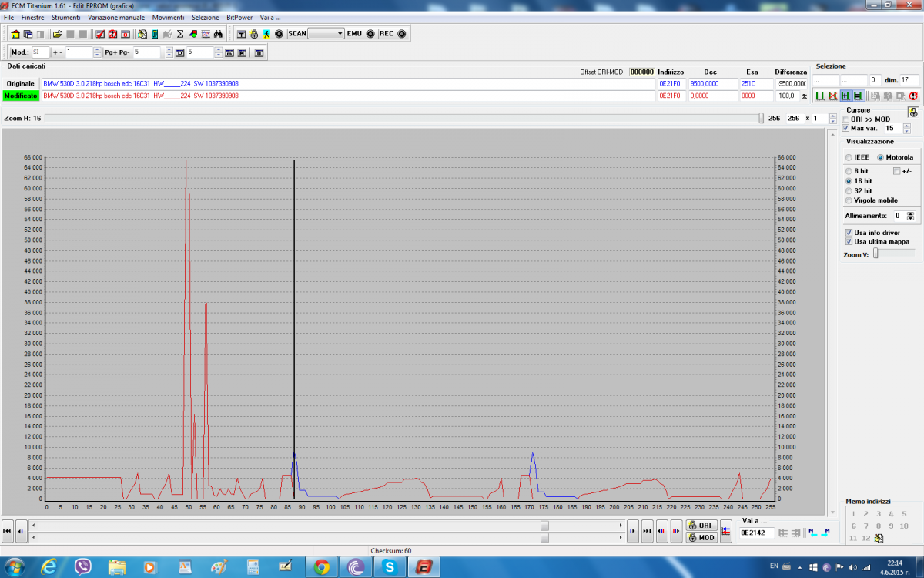
Task: Open the Movimenti menu
Action: tap(168, 17)
